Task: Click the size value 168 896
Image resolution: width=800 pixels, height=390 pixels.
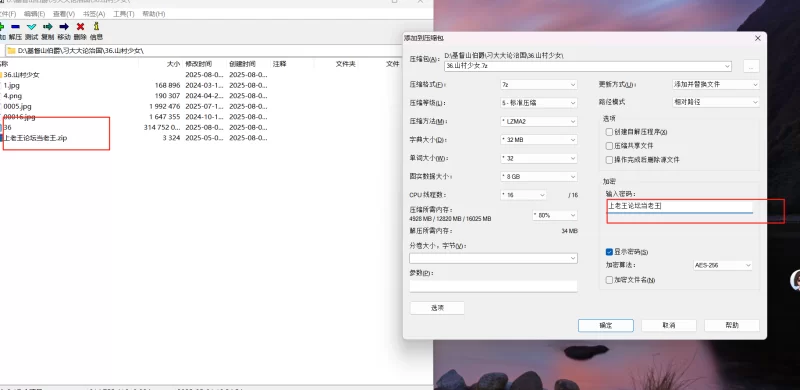Action: (167, 85)
